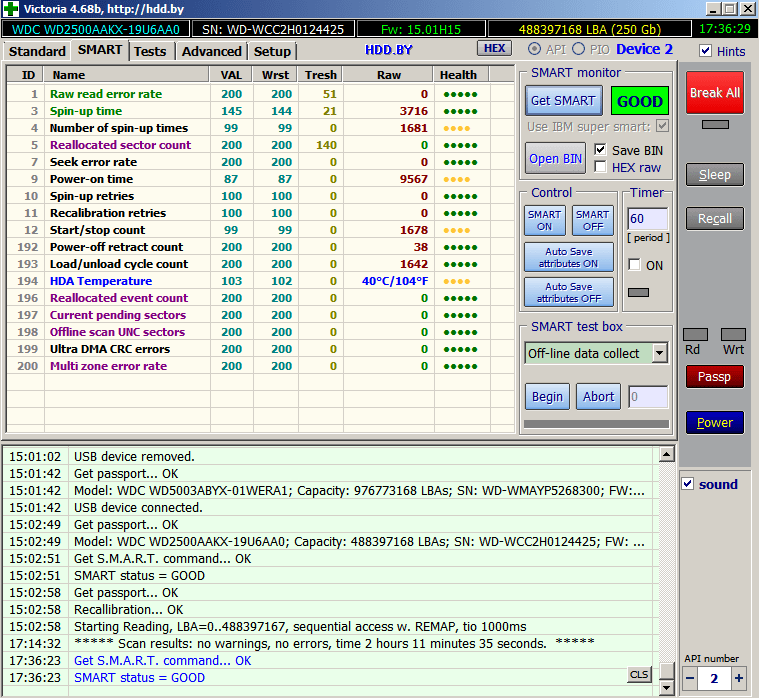
Task: Click the Device 2 label
Action: pos(644,49)
